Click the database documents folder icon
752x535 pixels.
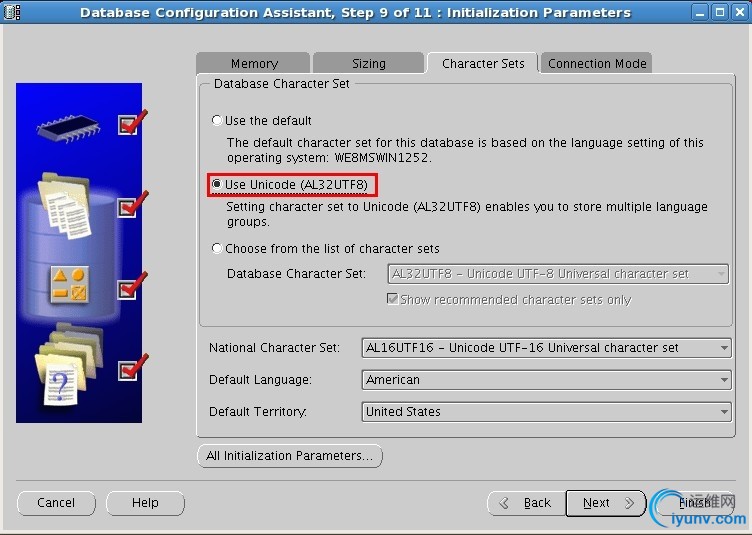coord(65,206)
